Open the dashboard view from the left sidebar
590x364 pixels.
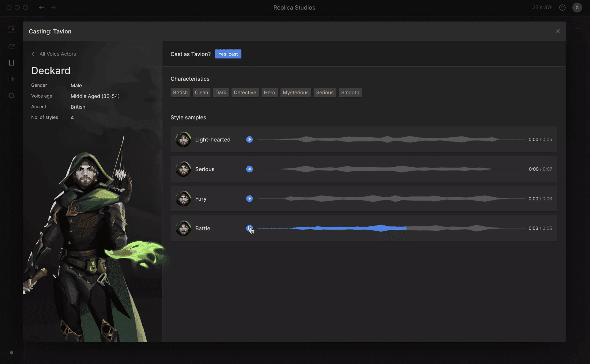click(x=12, y=29)
